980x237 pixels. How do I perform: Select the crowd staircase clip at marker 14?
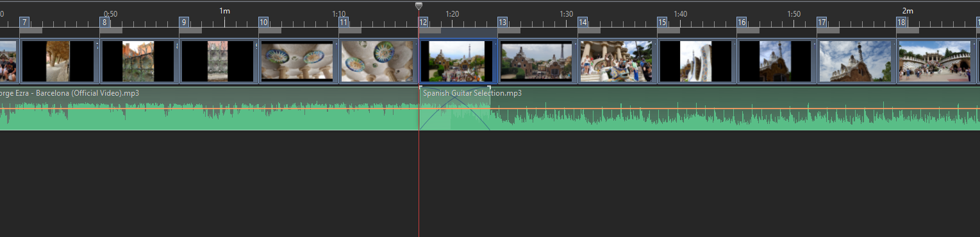click(617, 62)
